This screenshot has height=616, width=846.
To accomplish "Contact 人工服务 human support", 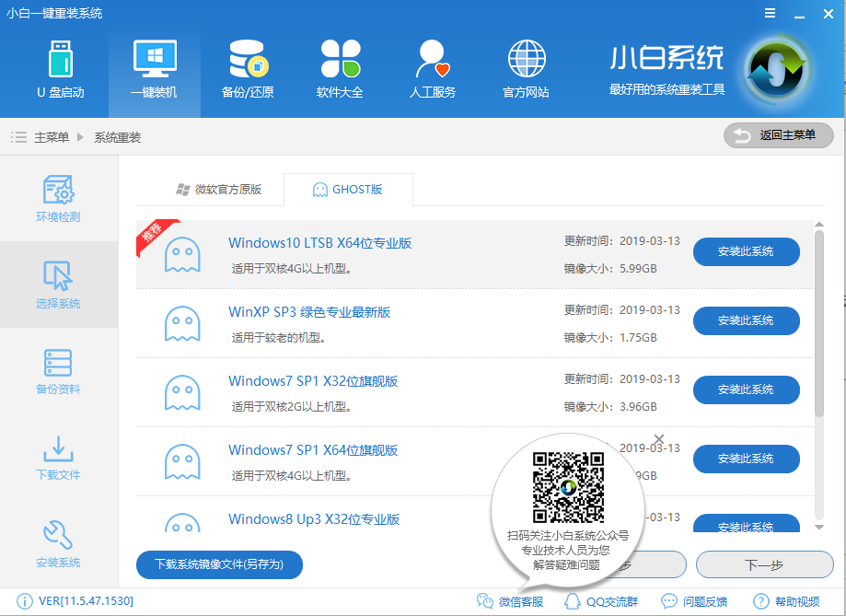I will tap(432, 69).
